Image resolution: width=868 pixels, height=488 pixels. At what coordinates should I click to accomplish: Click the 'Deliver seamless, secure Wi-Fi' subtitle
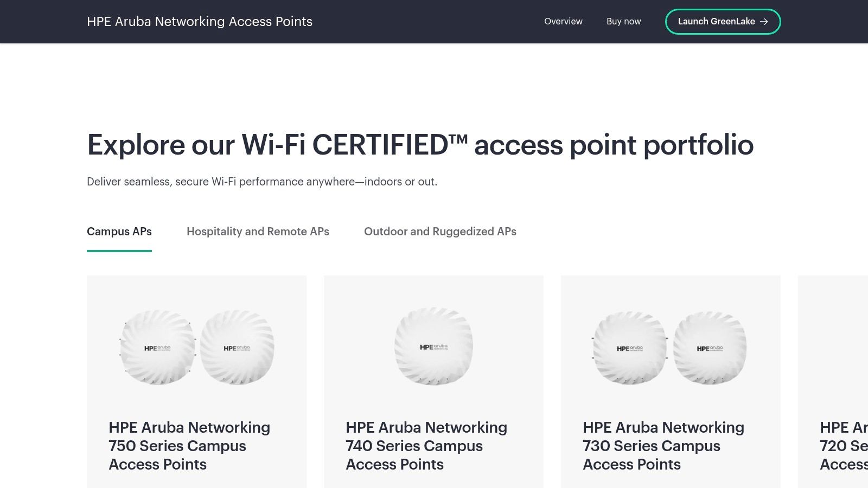pyautogui.click(x=262, y=182)
